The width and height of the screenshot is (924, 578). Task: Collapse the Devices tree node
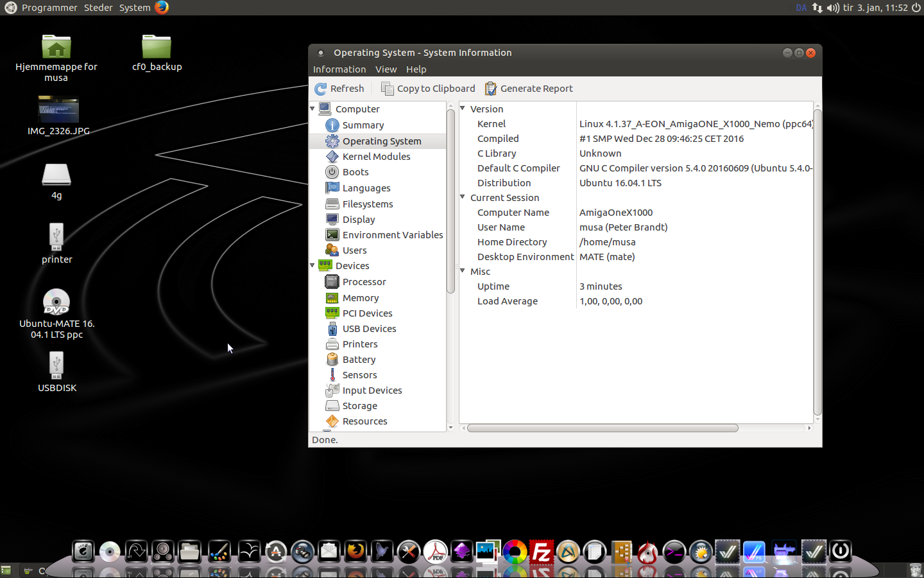tap(313, 265)
